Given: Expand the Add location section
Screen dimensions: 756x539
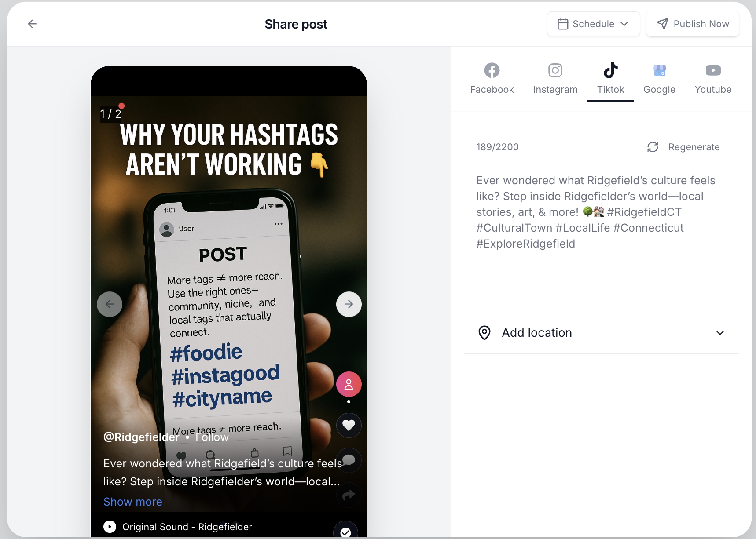Looking at the screenshot, I should (x=601, y=333).
